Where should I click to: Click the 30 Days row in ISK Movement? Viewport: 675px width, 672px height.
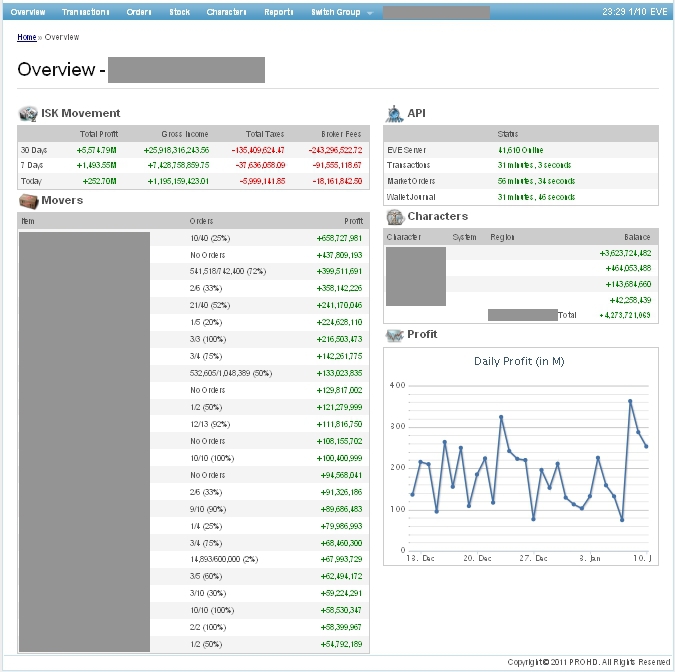point(33,149)
